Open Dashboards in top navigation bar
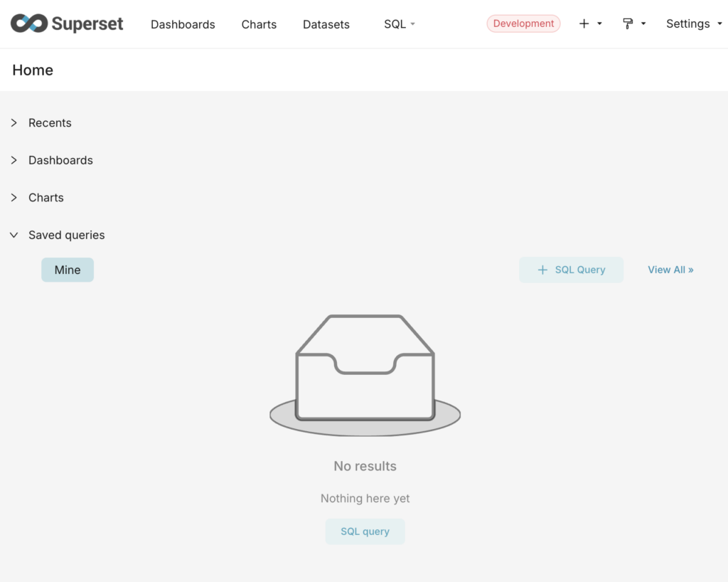 coord(183,24)
